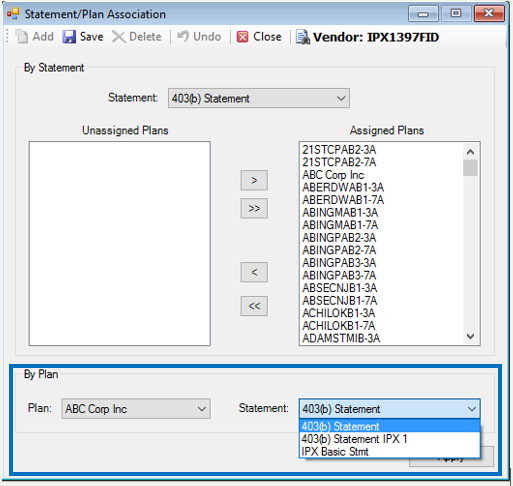
Task: Open the By Statement dropdown
Action: coord(259,98)
